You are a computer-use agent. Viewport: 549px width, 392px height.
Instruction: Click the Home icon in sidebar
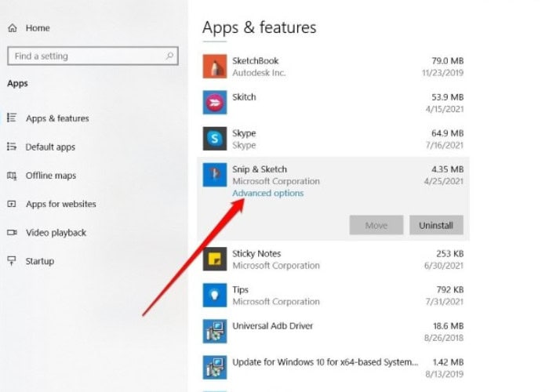pos(13,28)
